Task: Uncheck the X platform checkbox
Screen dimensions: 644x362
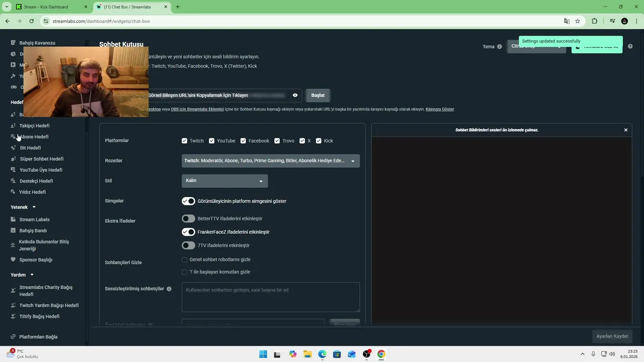Action: (302, 141)
